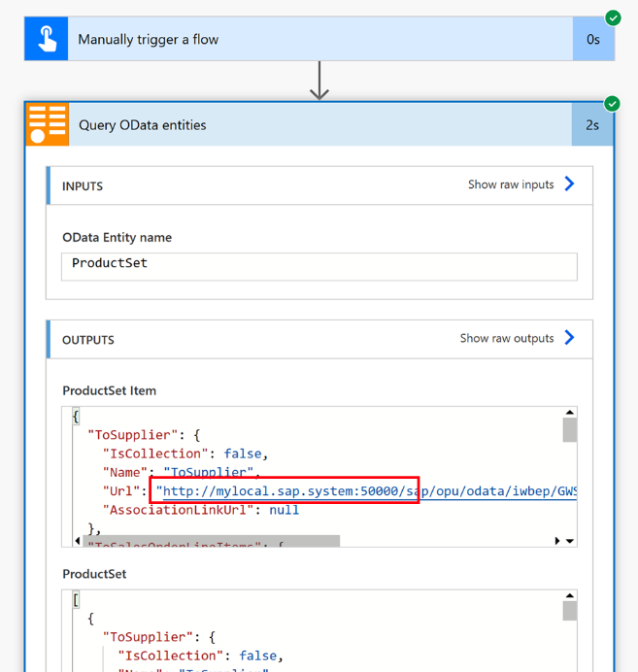Click the 2s duration badge on Query OData

point(592,125)
